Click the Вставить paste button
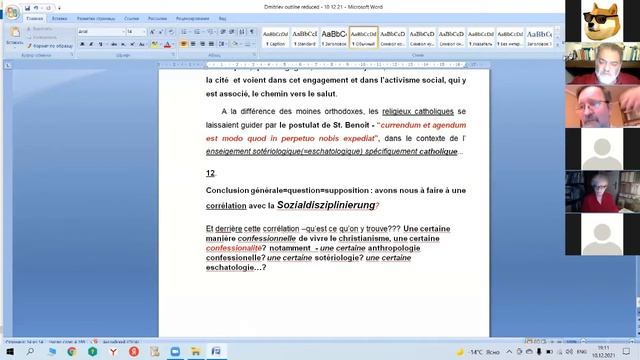 (15, 37)
